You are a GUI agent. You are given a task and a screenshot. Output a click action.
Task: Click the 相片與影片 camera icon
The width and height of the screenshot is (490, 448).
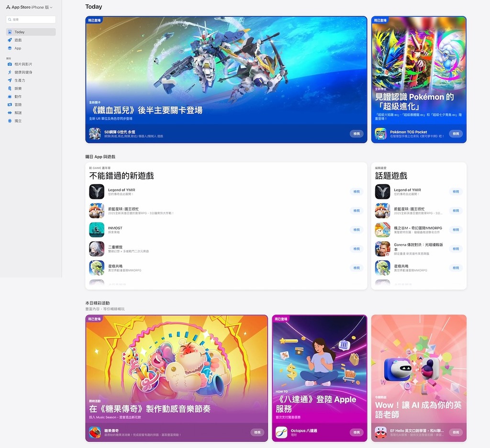point(10,64)
